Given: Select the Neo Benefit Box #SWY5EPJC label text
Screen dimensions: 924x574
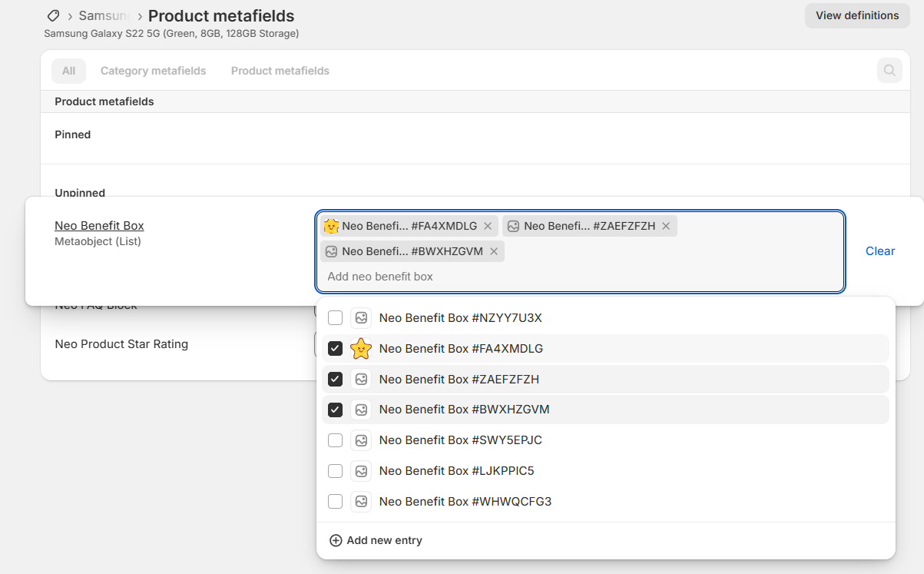Looking at the screenshot, I should (461, 440).
